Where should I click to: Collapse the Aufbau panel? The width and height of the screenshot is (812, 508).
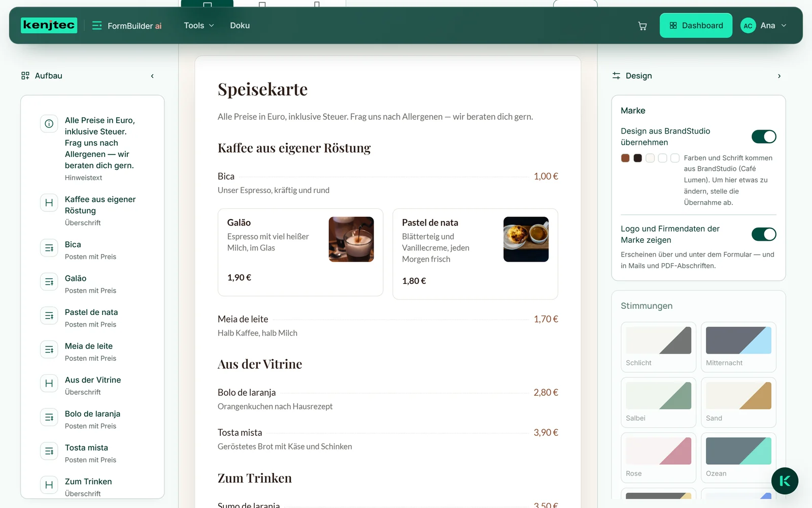pyautogui.click(x=152, y=76)
